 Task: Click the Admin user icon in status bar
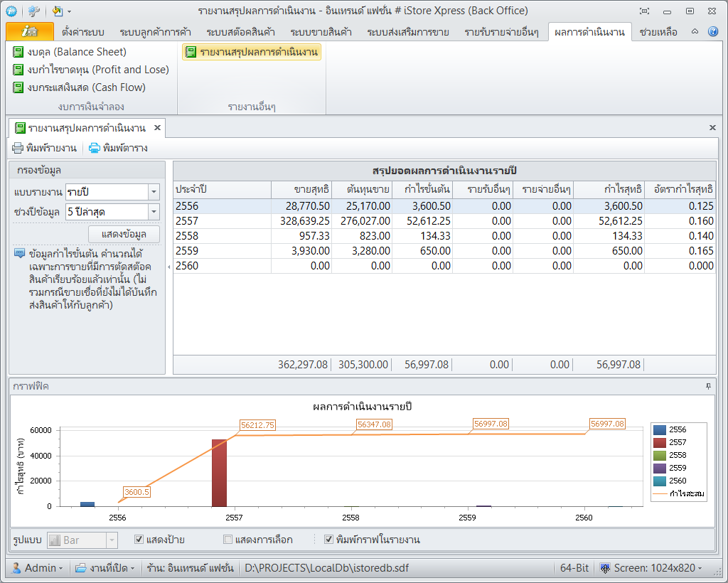pyautogui.click(x=16, y=568)
